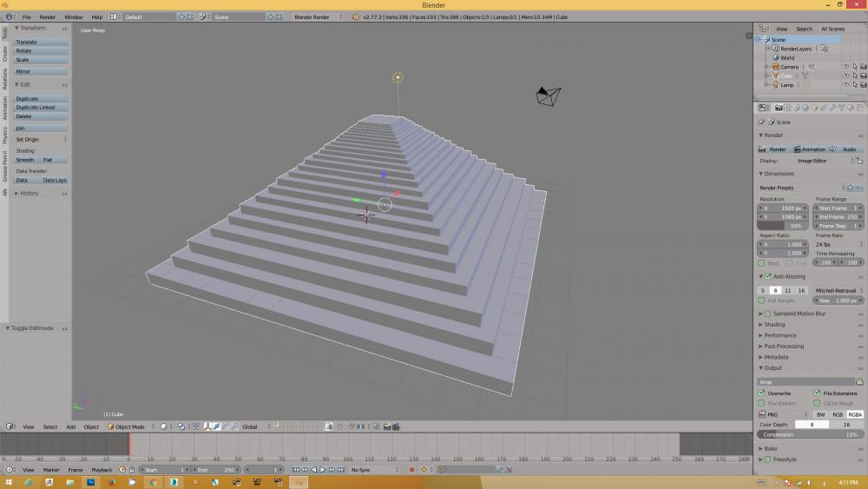Image resolution: width=868 pixels, height=489 pixels.
Task: Enable the Freestyle checkbox
Action: 768,459
